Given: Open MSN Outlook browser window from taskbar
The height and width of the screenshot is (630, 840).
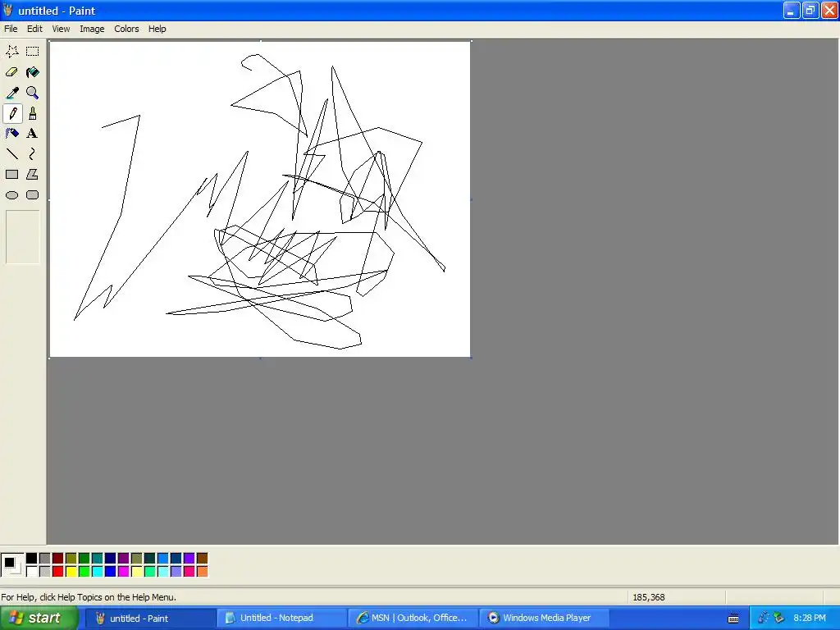Looking at the screenshot, I should pyautogui.click(x=413, y=619).
